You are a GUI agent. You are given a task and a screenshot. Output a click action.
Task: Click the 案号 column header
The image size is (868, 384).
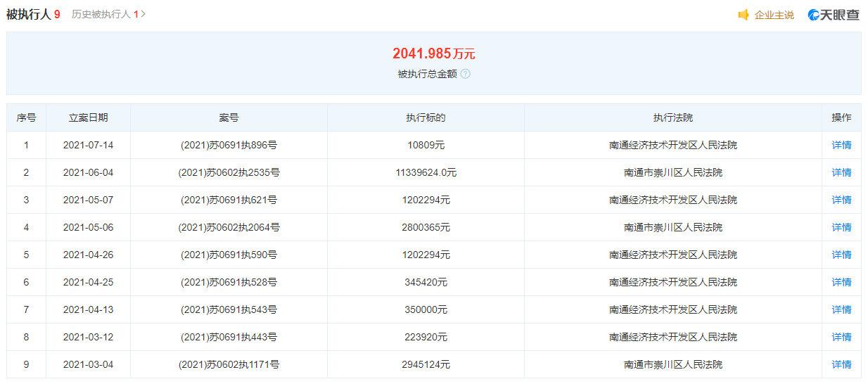(229, 117)
